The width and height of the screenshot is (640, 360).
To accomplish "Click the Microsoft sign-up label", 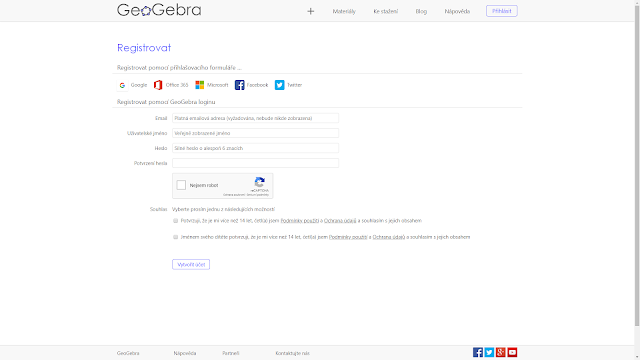I will click(x=218, y=85).
